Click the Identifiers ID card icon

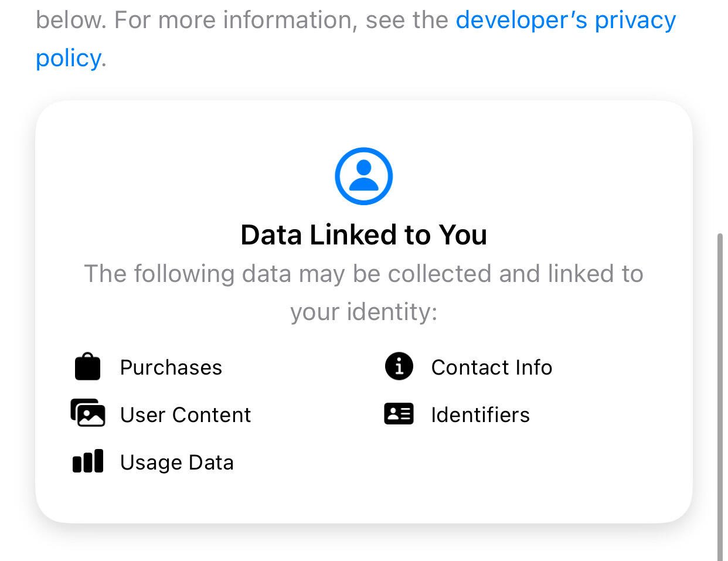399,414
